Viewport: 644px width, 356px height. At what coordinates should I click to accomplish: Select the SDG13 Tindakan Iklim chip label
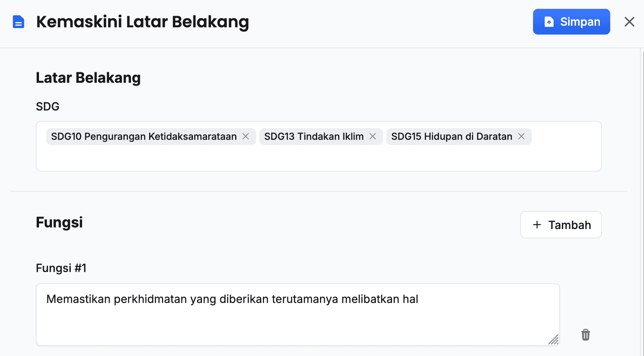(x=314, y=137)
